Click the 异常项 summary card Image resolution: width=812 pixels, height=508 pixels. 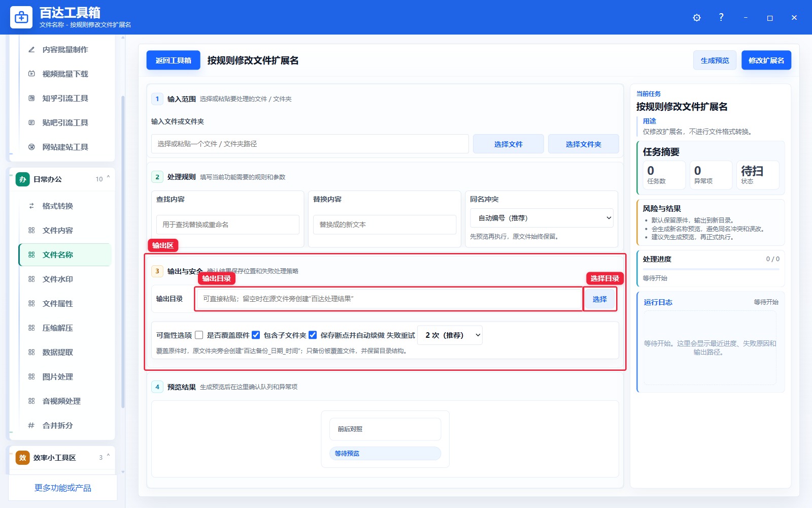coord(711,175)
